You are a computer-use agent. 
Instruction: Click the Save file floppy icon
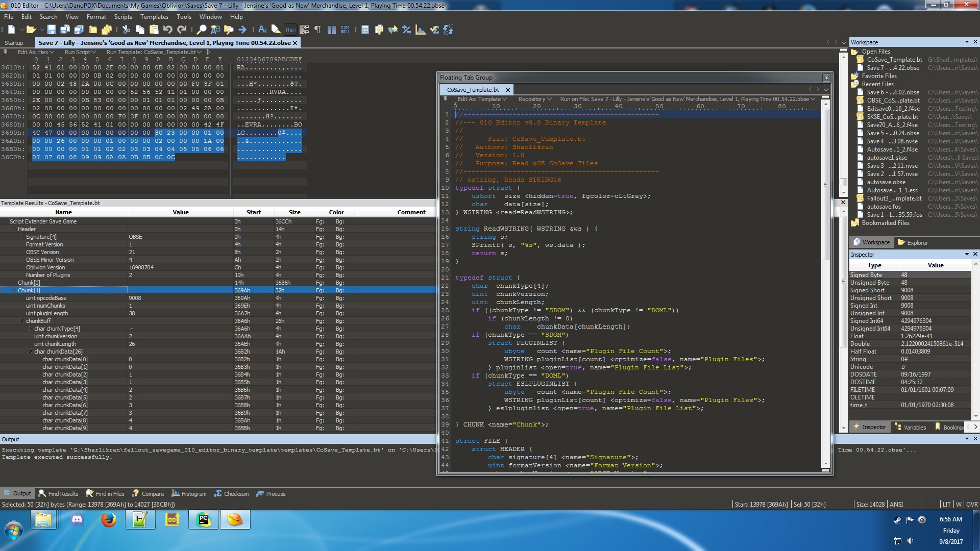pyautogui.click(x=52, y=30)
